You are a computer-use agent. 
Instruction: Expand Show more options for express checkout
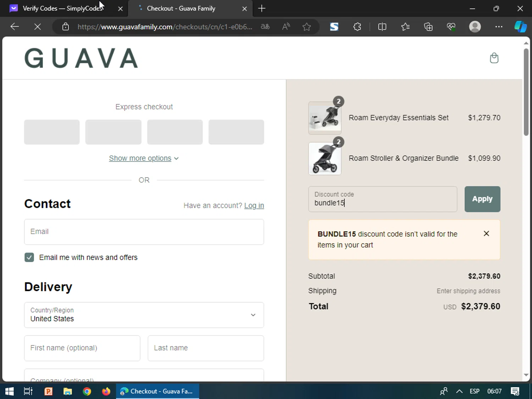click(x=144, y=158)
